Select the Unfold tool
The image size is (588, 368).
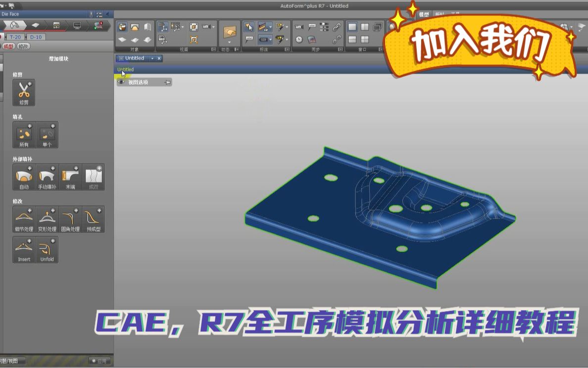(47, 249)
